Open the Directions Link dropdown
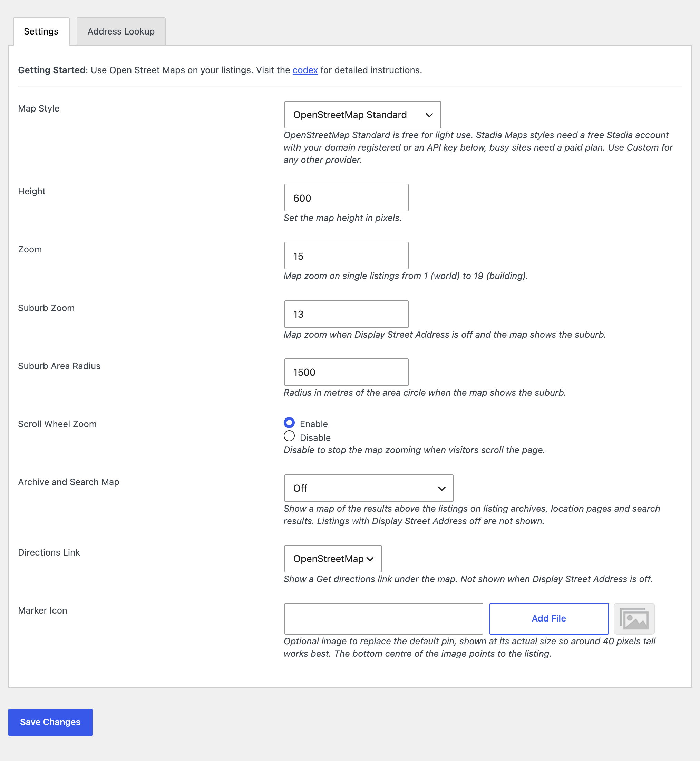This screenshot has height=761, width=700. coord(333,559)
